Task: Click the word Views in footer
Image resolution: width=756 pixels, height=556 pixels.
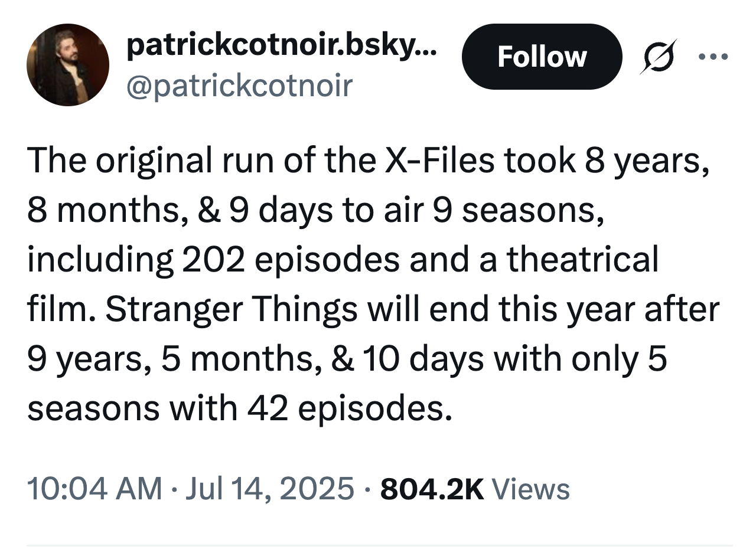Action: point(530,489)
